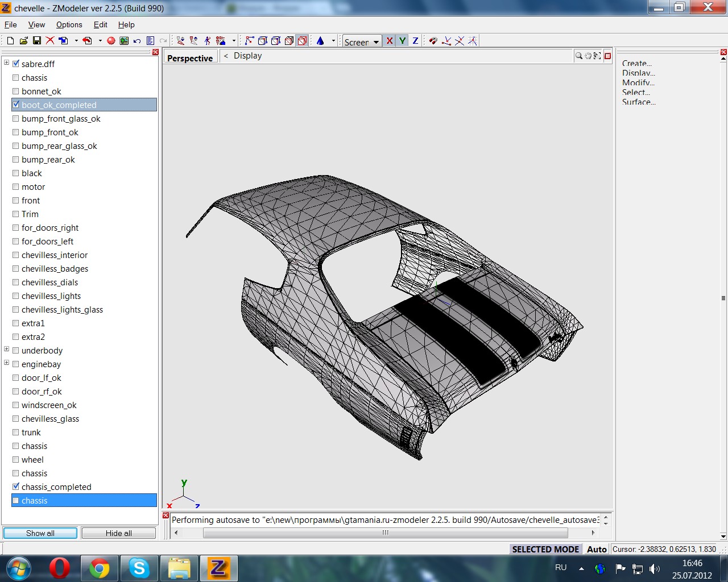Screen dimensions: 728x582
Task: Switch to Edges level cube icon
Action: [x=263, y=40]
